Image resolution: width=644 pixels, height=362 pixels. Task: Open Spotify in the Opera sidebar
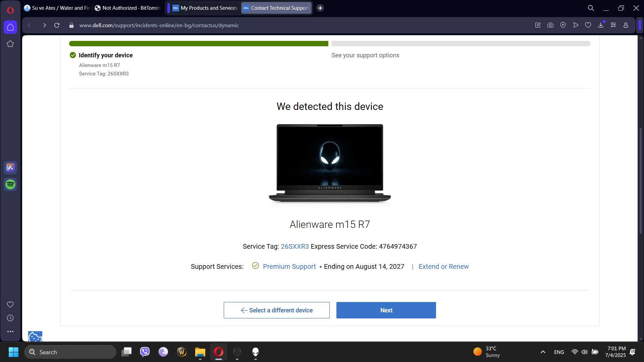pyautogui.click(x=10, y=184)
